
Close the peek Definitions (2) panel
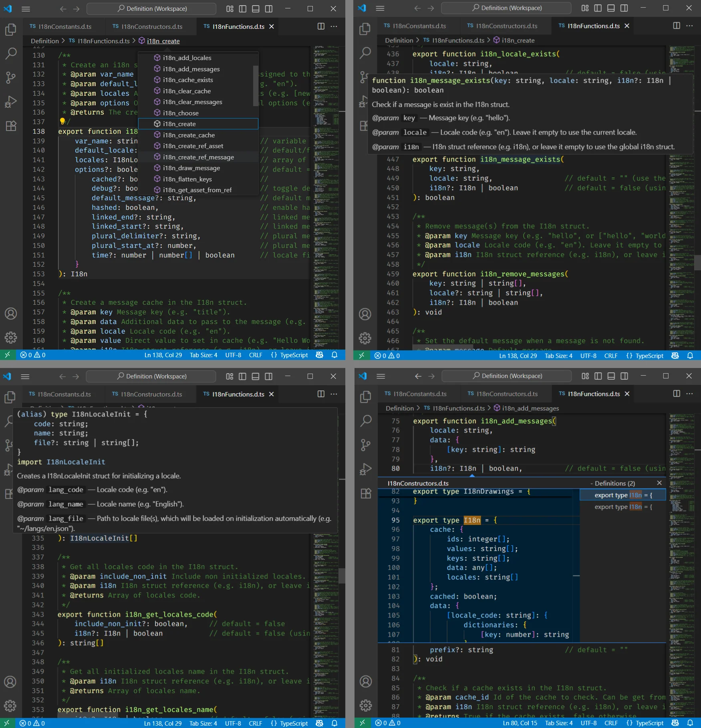coord(659,483)
